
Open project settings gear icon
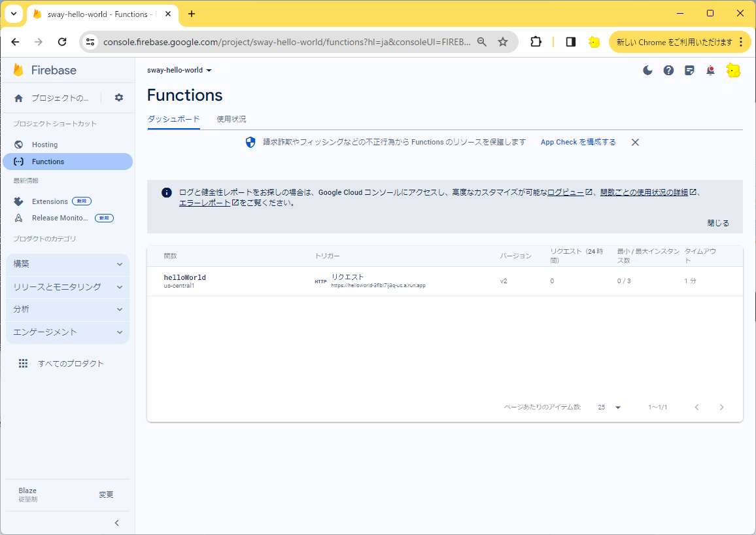pos(118,98)
